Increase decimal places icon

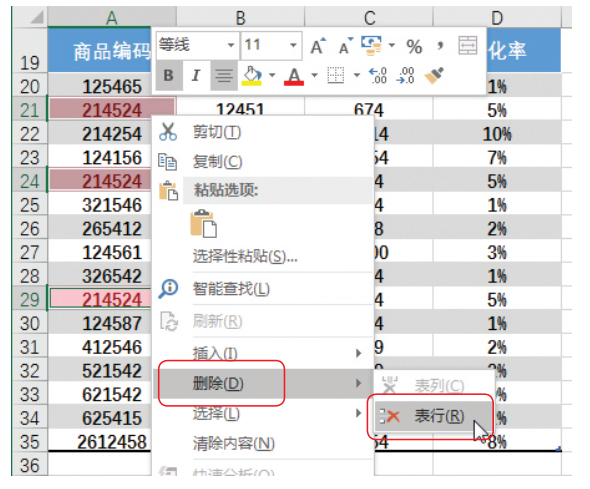[x=377, y=76]
